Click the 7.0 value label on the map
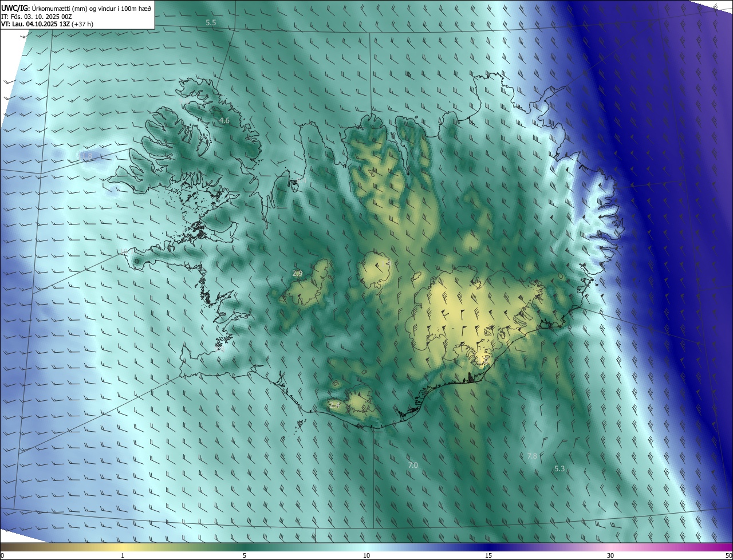The height and width of the screenshot is (560, 733). click(413, 466)
